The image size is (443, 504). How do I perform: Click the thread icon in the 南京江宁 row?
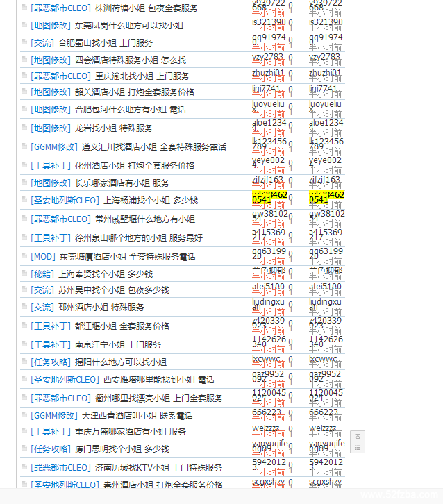point(24,344)
